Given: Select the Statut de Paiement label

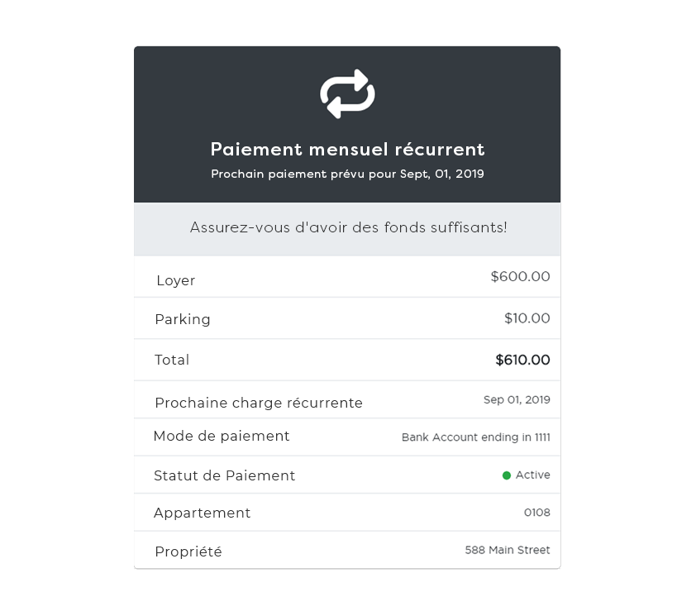Looking at the screenshot, I should pos(224,476).
